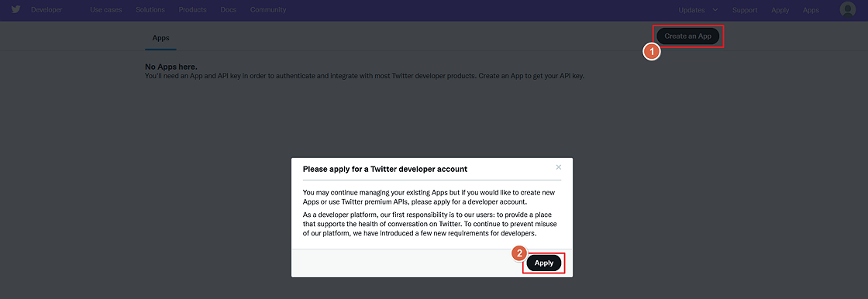Open the Docs menu

point(229,10)
